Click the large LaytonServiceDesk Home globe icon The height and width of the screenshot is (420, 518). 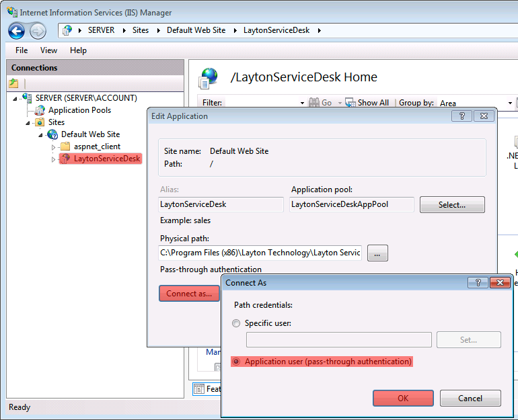coord(208,78)
